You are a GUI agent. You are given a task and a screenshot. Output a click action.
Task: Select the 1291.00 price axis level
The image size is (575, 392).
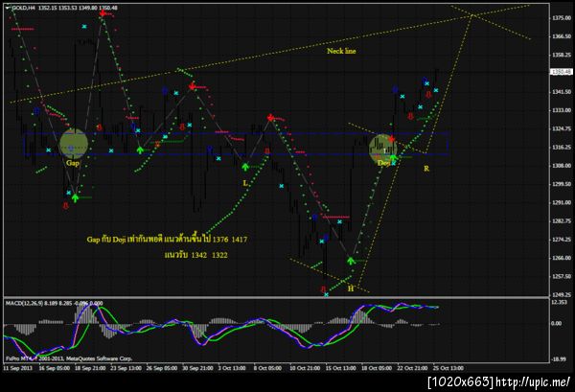click(x=562, y=202)
